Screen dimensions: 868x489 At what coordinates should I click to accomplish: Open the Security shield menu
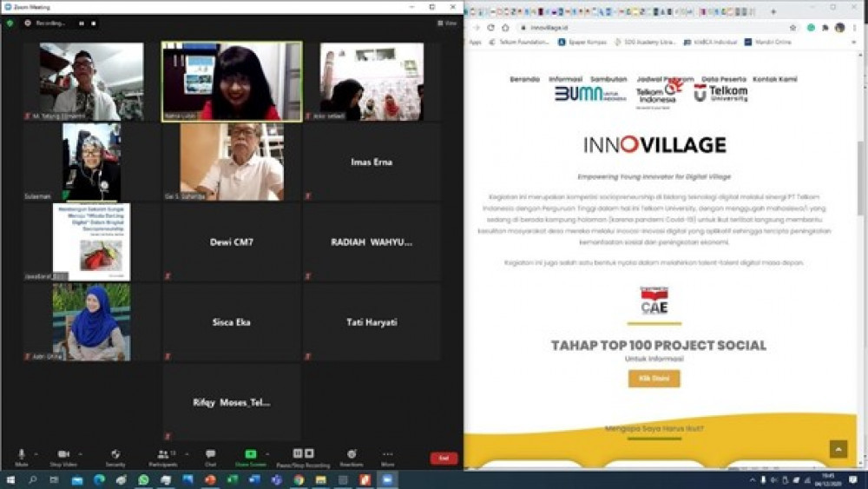[115, 458]
